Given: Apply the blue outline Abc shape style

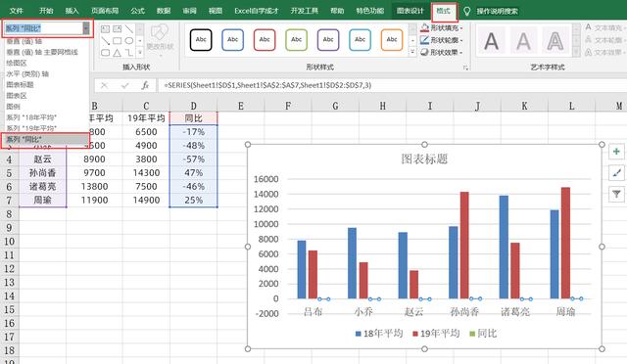Looking at the screenshot, I should (233, 39).
